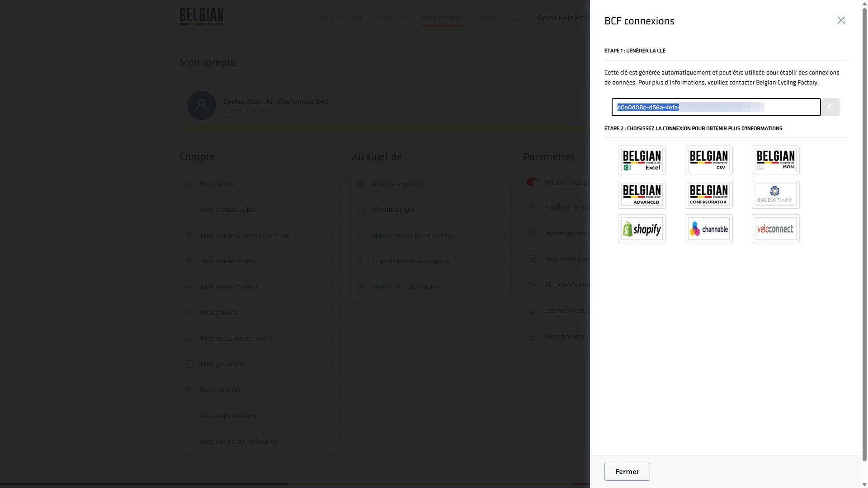868x488 pixels.
Task: Copy the generated key to clipboard
Action: (x=830, y=107)
